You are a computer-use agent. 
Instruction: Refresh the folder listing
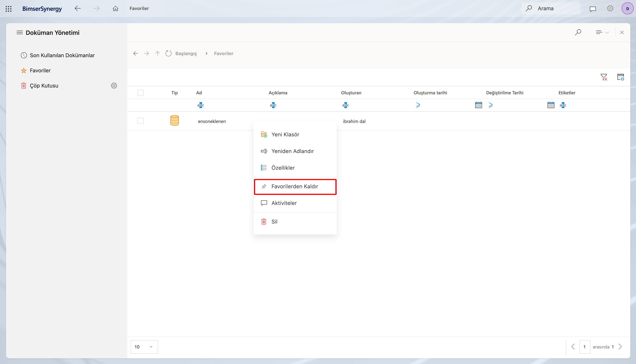[169, 53]
